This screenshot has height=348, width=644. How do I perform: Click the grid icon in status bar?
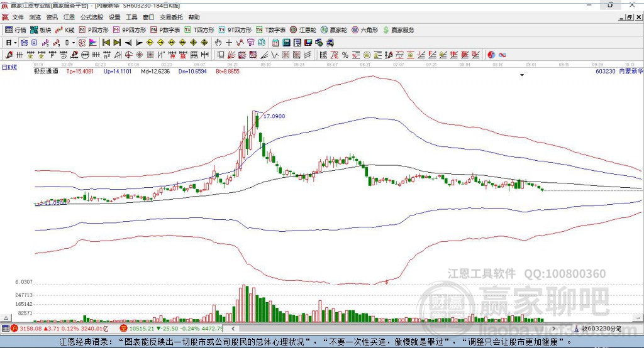[x=5, y=329]
